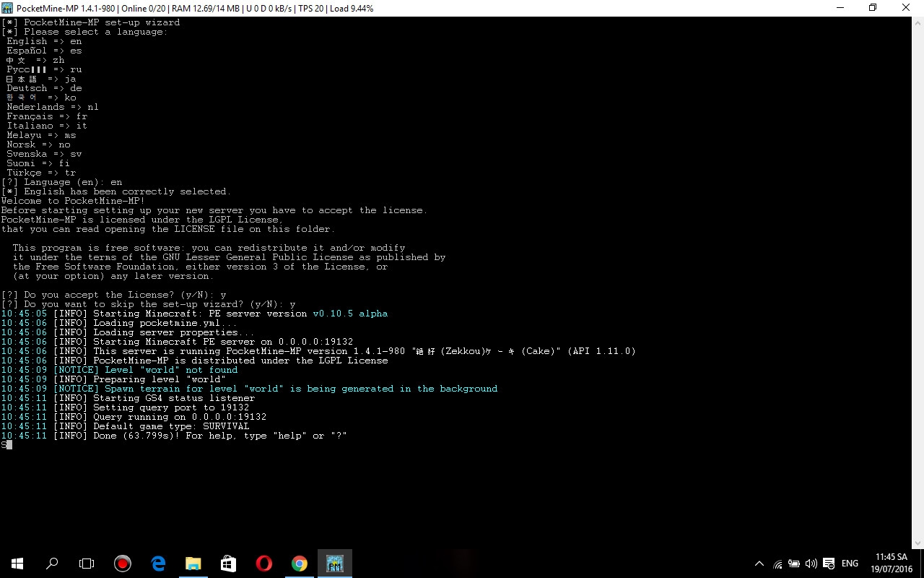Click the PocketMine-MP window title bar icon
The height and width of the screenshot is (578, 924).
[7, 8]
